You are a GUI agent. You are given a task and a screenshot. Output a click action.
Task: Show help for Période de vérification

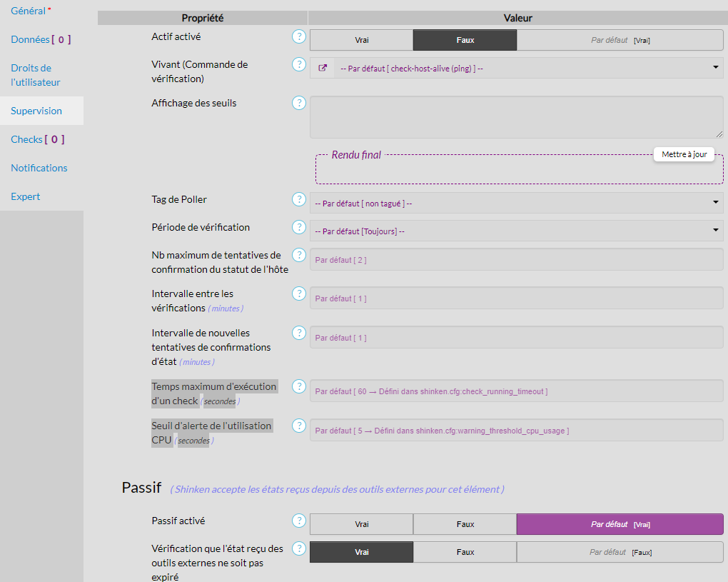[x=299, y=227]
